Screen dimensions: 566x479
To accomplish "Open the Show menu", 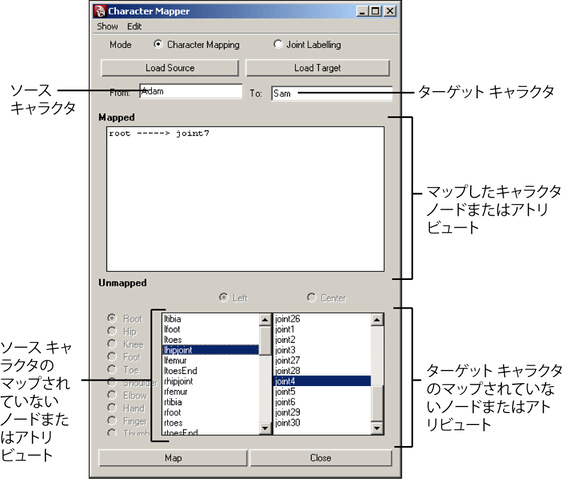I will click(107, 26).
